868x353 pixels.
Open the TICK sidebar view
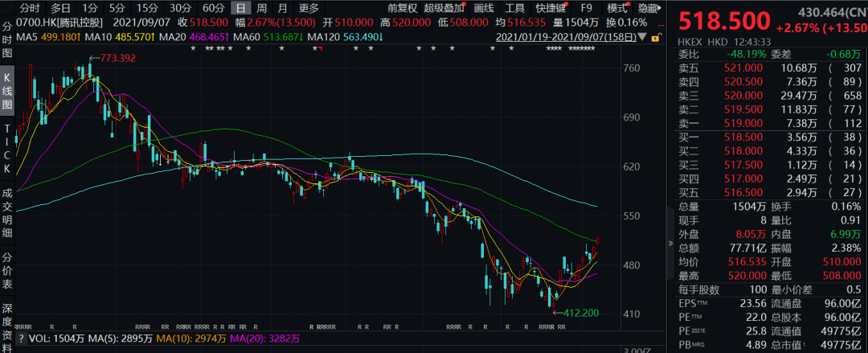click(7, 149)
